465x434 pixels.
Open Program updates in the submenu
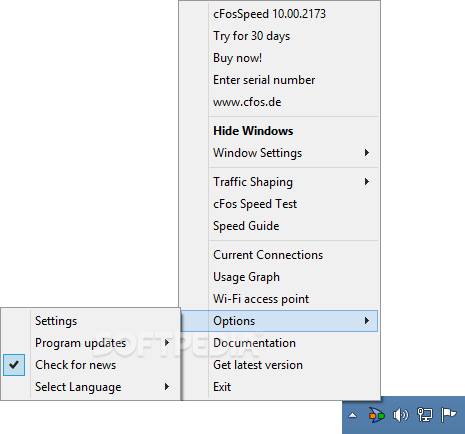91,343
